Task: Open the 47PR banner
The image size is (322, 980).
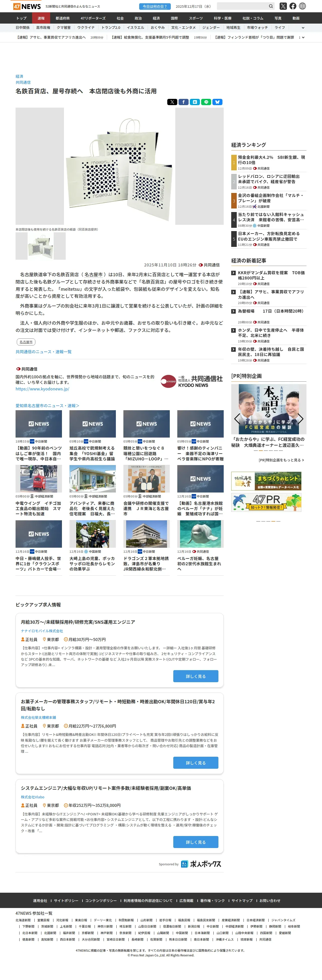Action: pyautogui.click(x=266, y=503)
